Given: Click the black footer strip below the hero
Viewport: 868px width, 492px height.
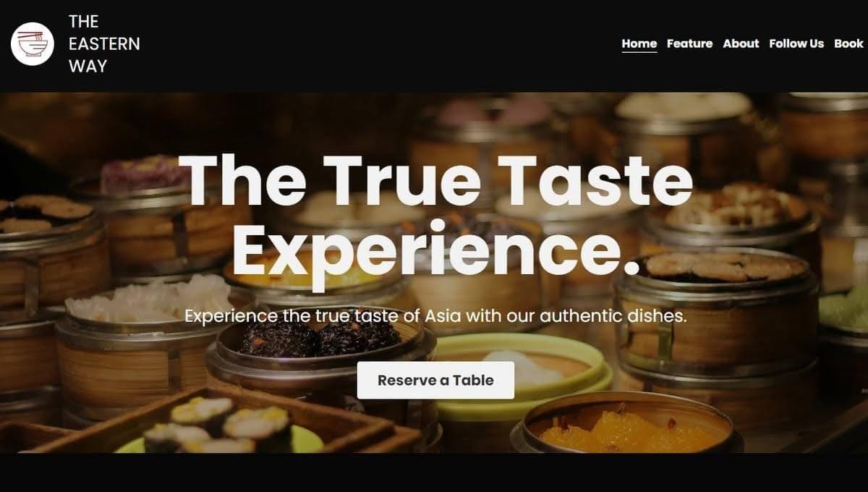Looking at the screenshot, I should (434, 472).
